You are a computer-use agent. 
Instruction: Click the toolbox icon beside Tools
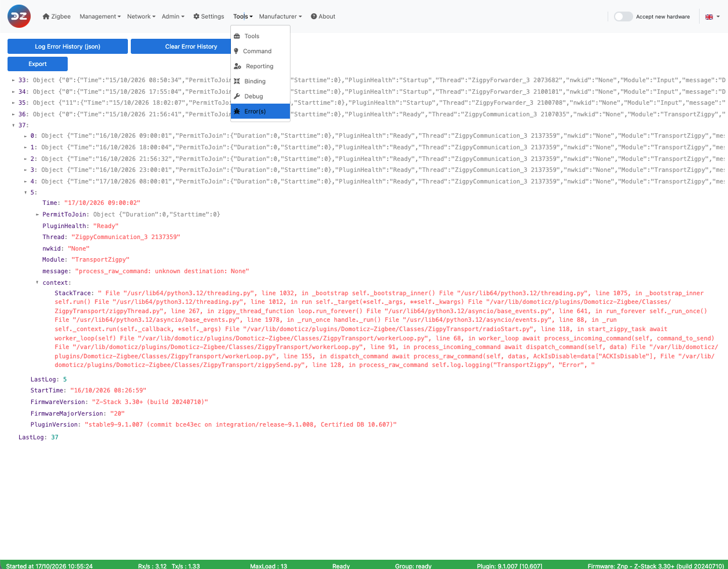pos(237,36)
